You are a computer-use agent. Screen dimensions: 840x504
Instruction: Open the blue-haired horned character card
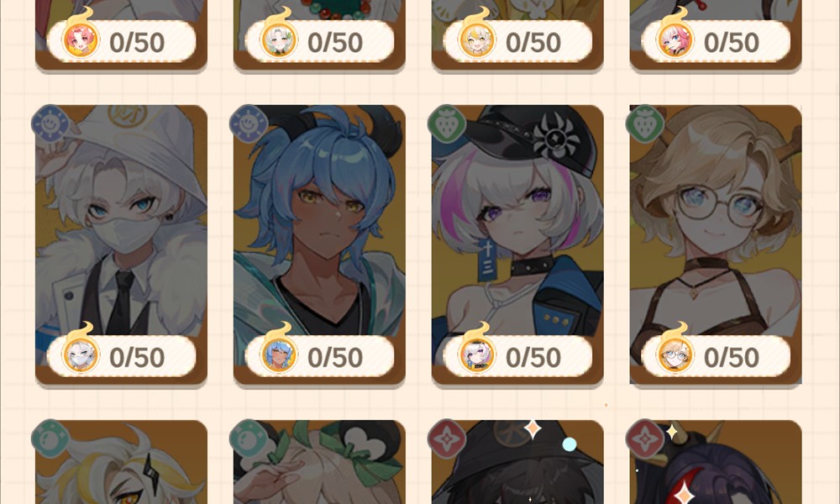pos(319,244)
